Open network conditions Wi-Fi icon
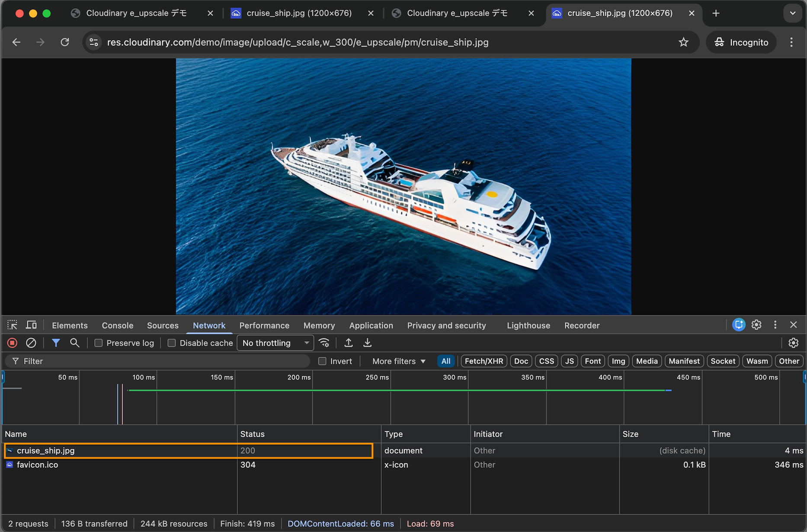Viewport: 807px width, 532px height. (324, 343)
